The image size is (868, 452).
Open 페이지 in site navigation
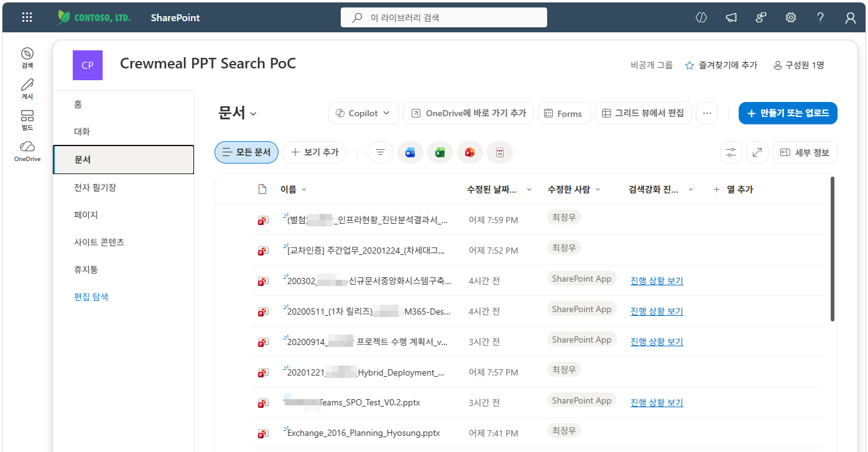click(x=123, y=214)
